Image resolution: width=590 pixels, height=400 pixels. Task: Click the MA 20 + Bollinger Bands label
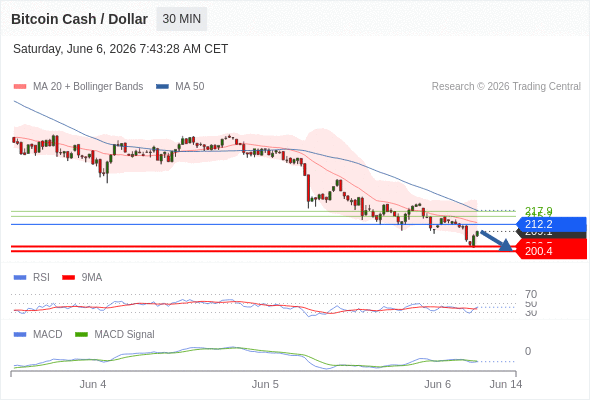(88, 87)
